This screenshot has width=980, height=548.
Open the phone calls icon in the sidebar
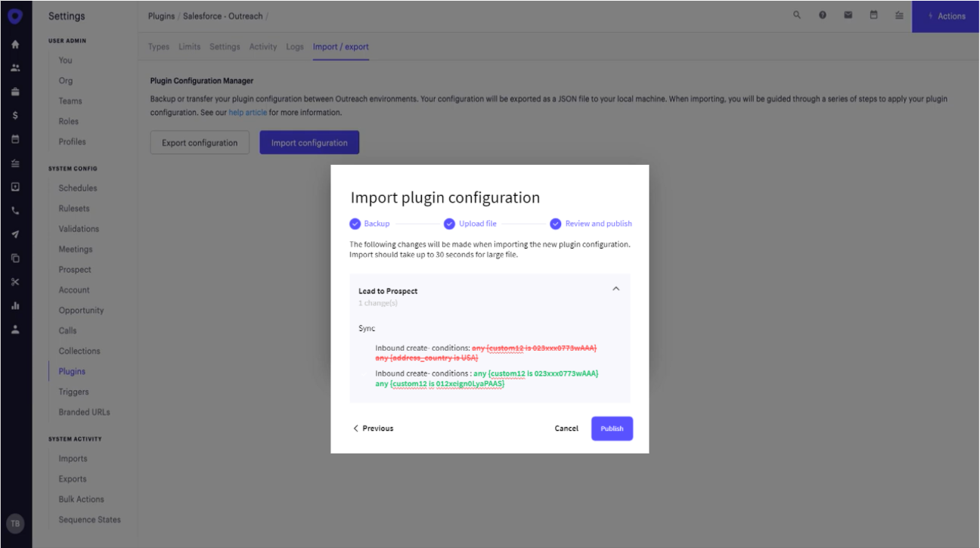point(15,210)
